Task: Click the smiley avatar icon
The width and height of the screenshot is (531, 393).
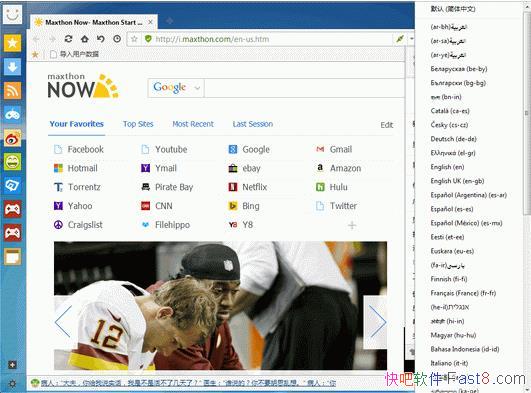Action: coord(12,14)
